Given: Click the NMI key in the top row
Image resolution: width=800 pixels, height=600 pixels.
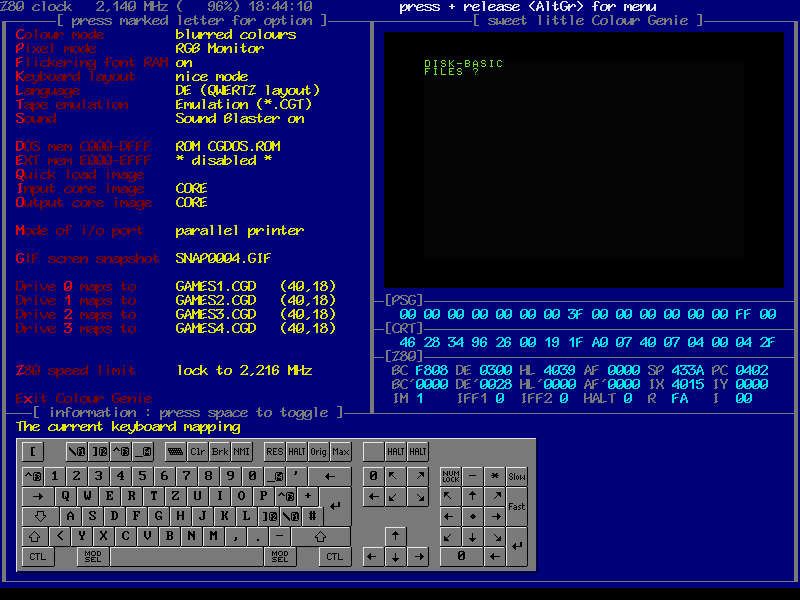Looking at the screenshot, I should 242,451.
